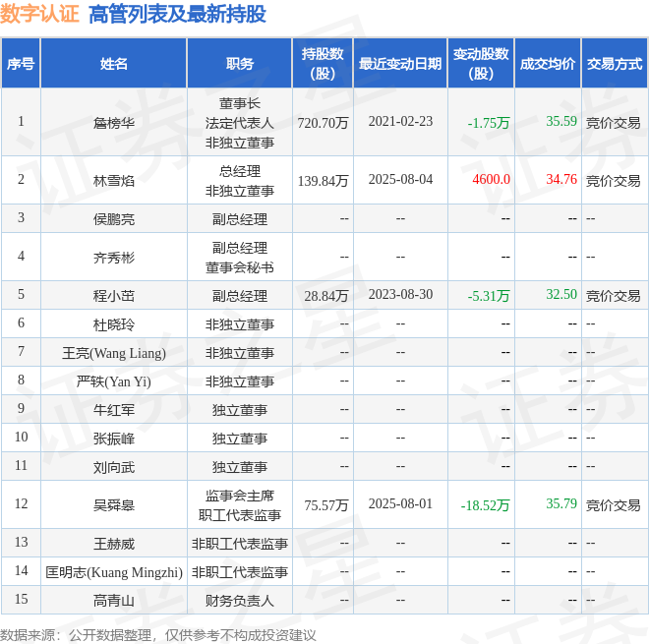649x644 pixels.
Task: Select the 交易方式 column header
Action: (615, 64)
